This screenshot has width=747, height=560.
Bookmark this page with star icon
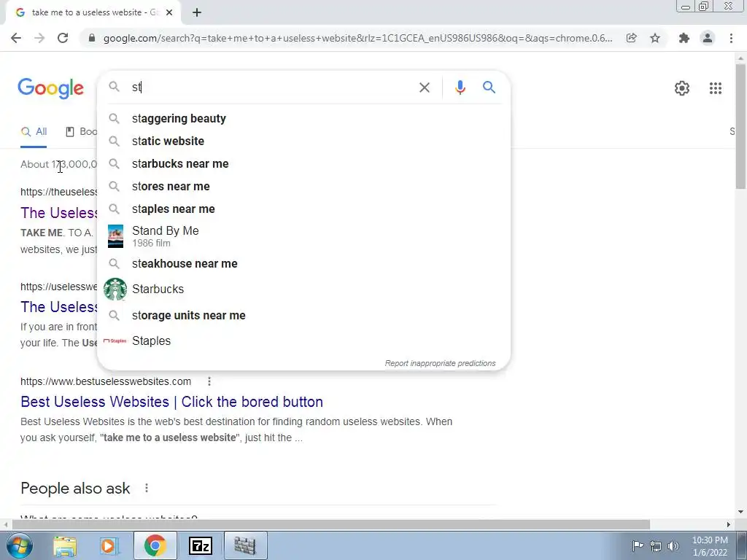[655, 38]
